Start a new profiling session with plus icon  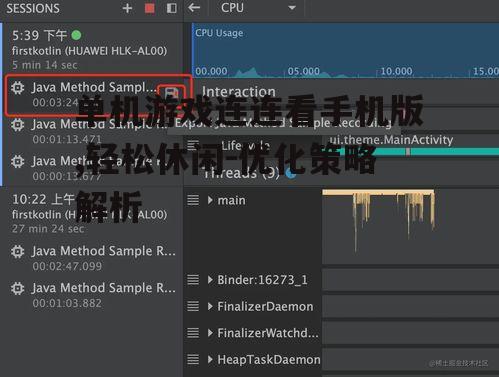click(x=127, y=8)
